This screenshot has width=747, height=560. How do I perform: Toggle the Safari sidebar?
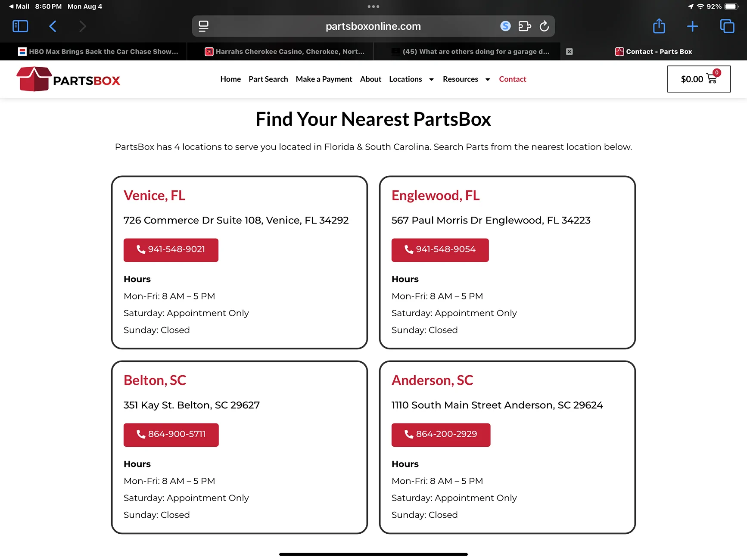click(x=20, y=26)
